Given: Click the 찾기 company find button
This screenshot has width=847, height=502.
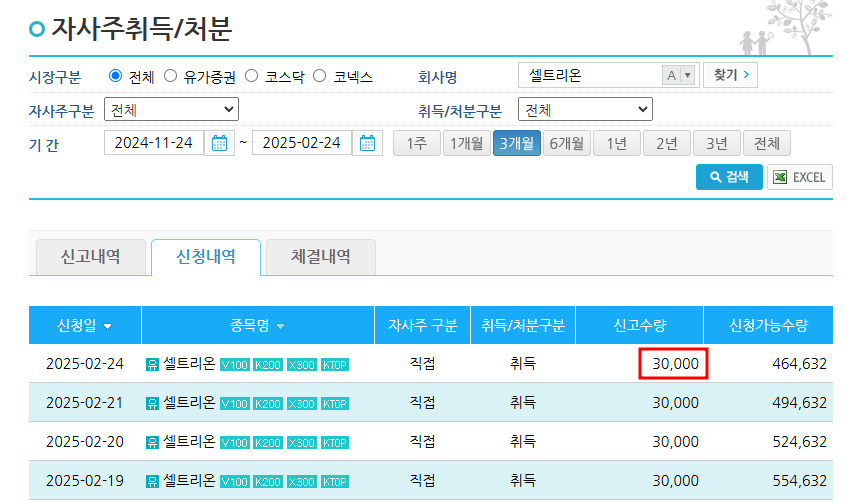Looking at the screenshot, I should [x=730, y=75].
